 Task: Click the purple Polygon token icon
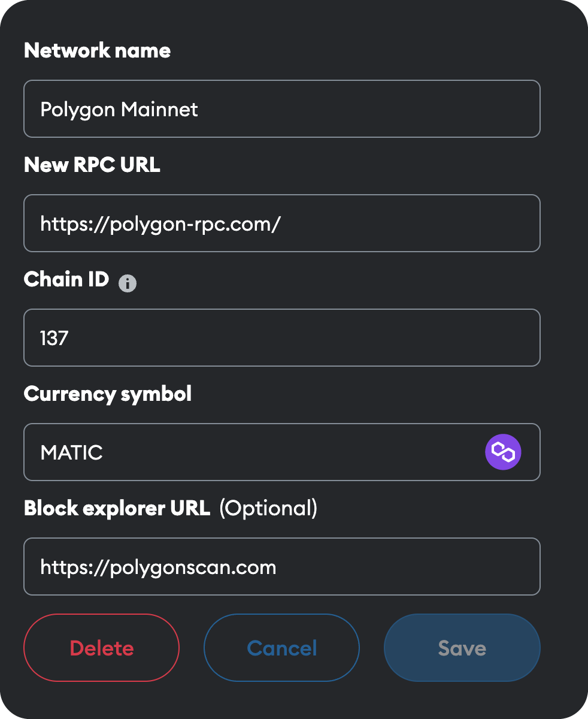click(503, 452)
